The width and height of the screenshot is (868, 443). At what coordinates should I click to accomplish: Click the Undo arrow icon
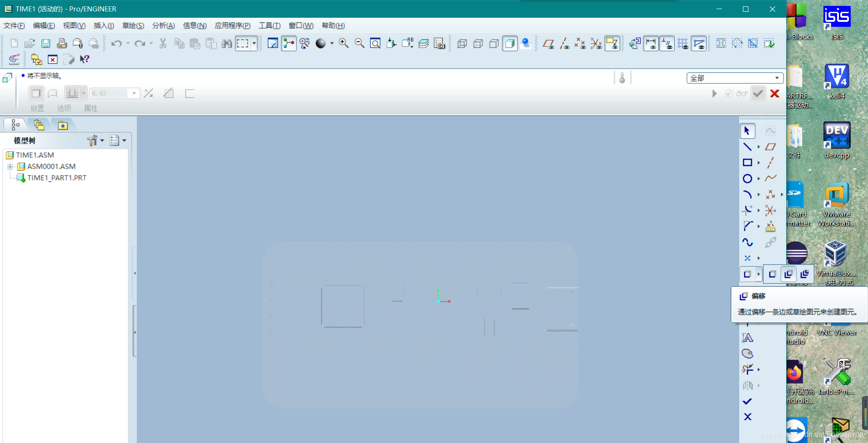(x=116, y=43)
